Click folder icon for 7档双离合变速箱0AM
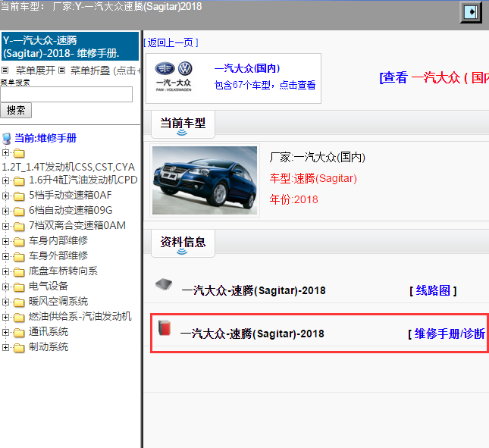The image size is (489, 448). pyautogui.click(x=19, y=227)
